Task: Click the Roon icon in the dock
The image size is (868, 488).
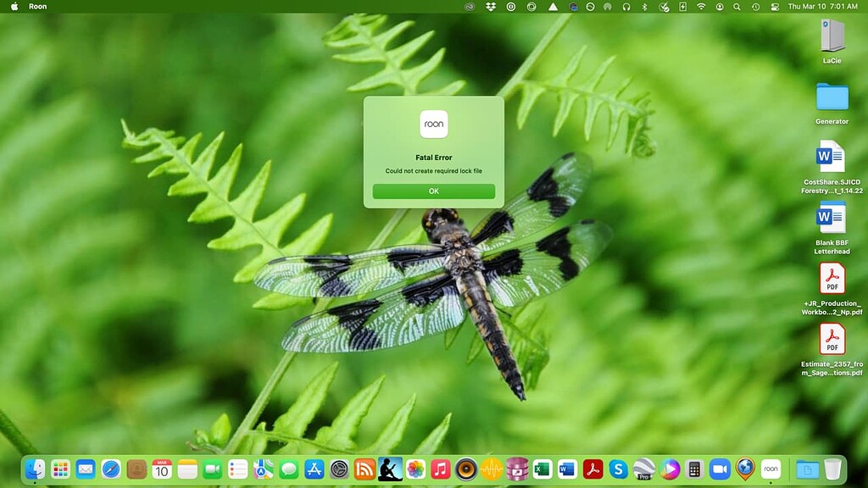Action: point(770,469)
